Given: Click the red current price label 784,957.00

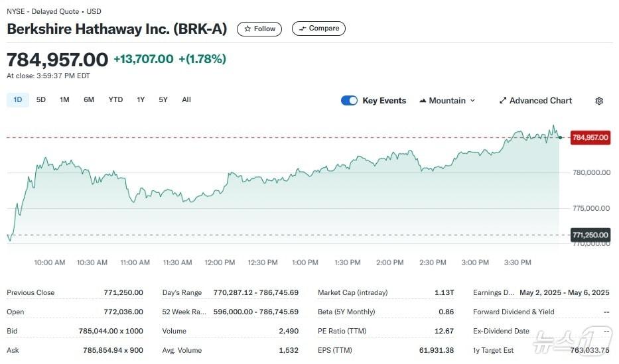Looking at the screenshot, I should click(590, 137).
